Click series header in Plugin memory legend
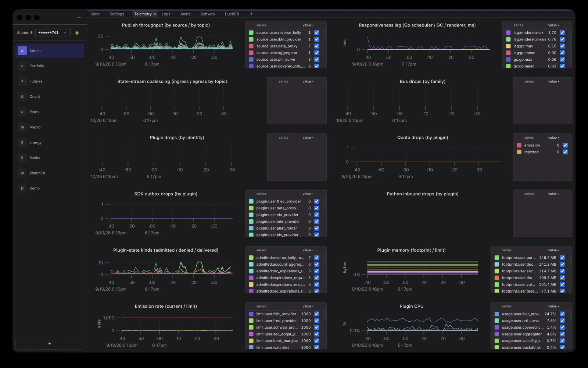This screenshot has height=368, width=588. click(507, 250)
